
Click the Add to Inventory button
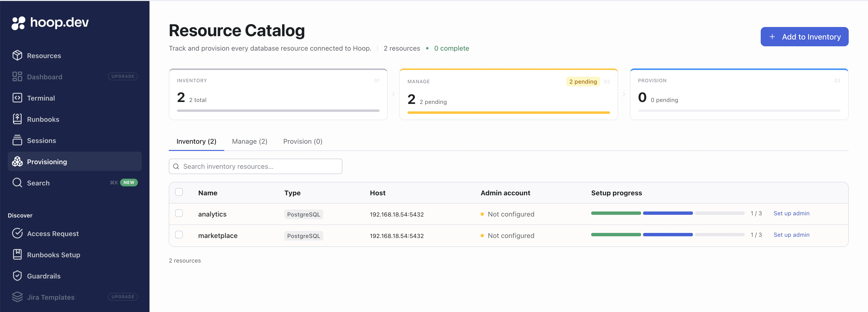pyautogui.click(x=804, y=37)
